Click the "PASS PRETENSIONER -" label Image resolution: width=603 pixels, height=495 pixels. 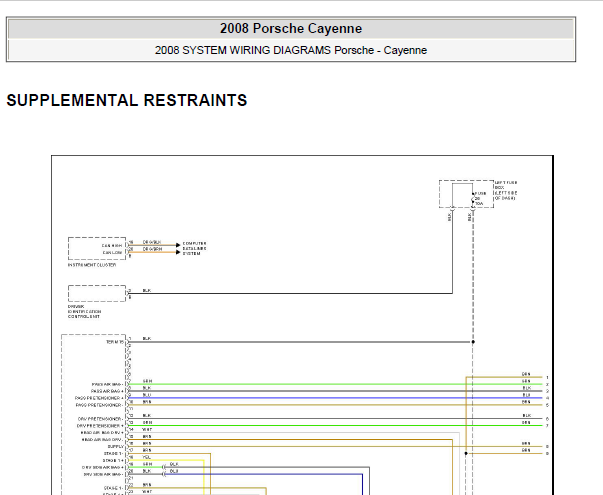click(x=99, y=405)
